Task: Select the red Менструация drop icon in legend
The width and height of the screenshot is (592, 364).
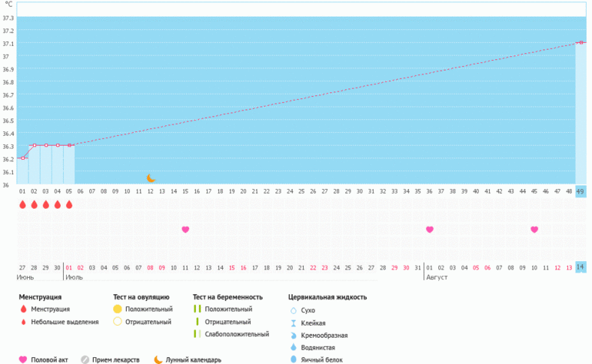Action: (x=22, y=309)
